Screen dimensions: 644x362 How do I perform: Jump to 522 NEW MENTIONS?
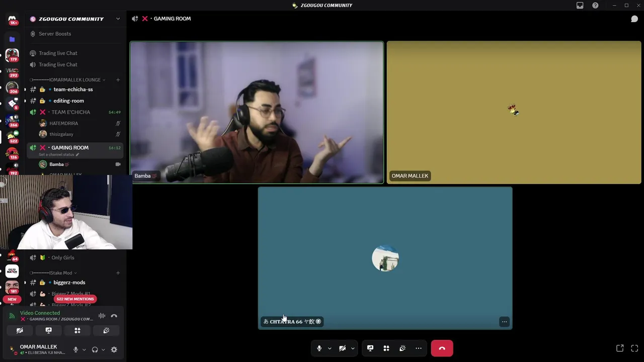click(75, 299)
